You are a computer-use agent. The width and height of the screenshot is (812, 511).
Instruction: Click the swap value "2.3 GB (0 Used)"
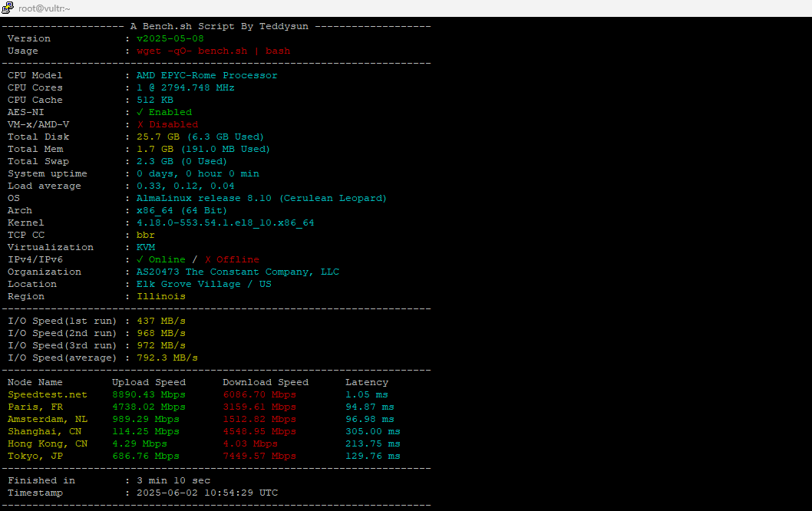click(x=182, y=162)
